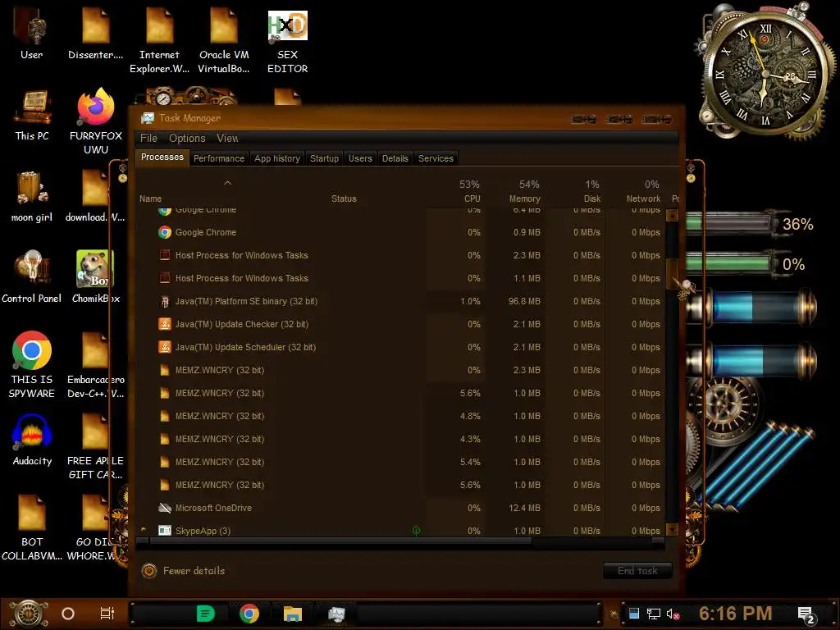Click the Java Update Checker process icon

(x=164, y=324)
